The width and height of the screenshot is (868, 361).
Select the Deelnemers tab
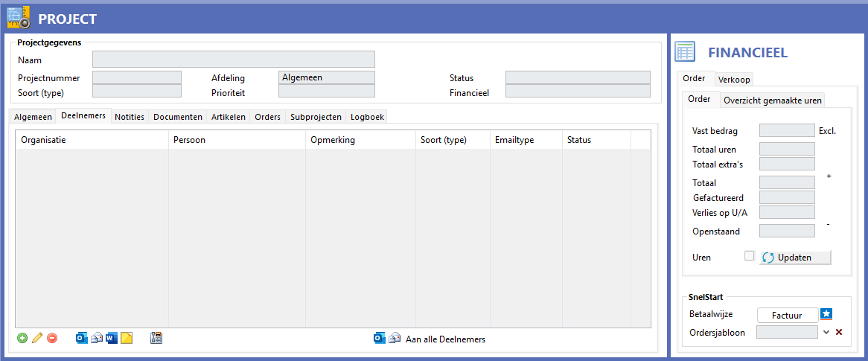pyautogui.click(x=83, y=115)
